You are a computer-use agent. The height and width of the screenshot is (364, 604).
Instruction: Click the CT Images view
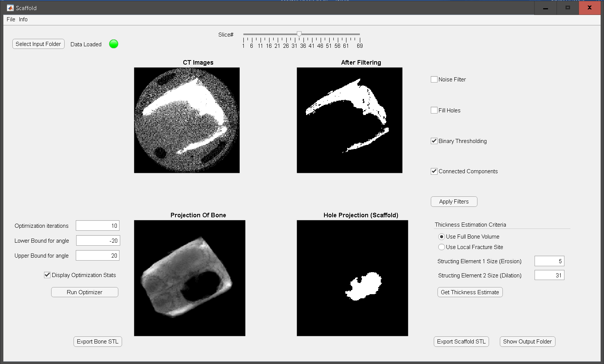coord(187,120)
